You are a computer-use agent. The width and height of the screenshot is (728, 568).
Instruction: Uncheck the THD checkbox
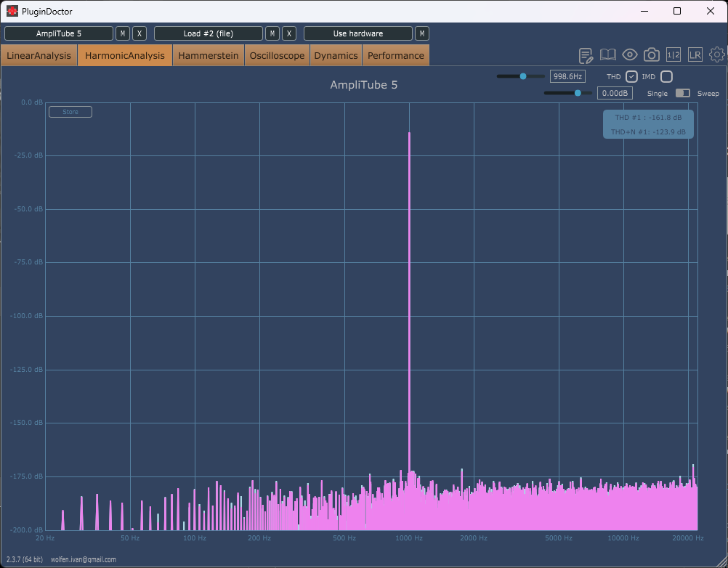pyautogui.click(x=631, y=76)
